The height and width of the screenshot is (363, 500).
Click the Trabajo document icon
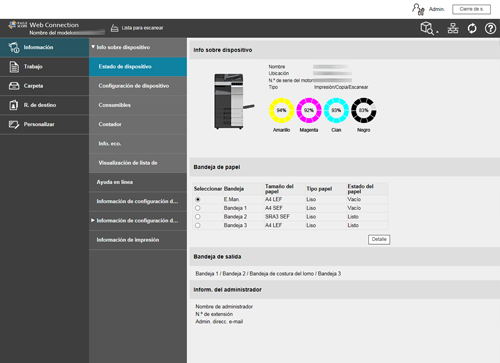tap(14, 67)
